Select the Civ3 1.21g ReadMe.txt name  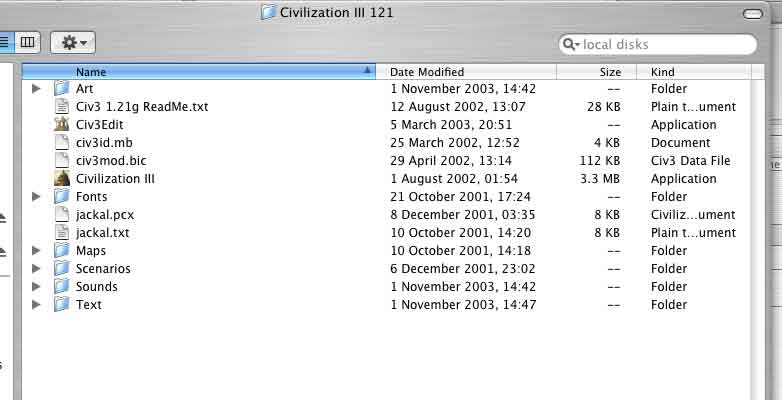(x=142, y=106)
